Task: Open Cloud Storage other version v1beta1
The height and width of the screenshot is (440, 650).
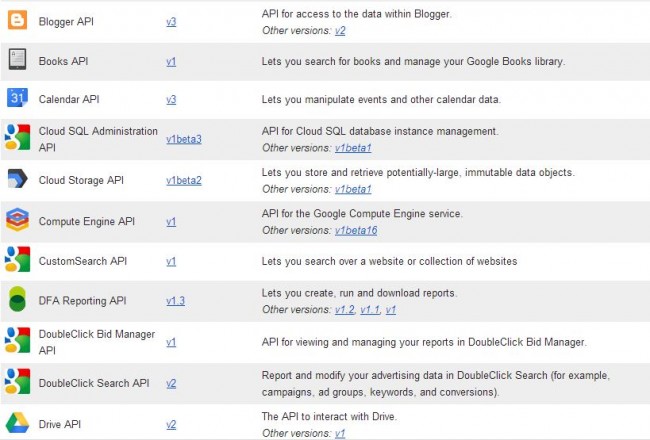Action: (353, 189)
